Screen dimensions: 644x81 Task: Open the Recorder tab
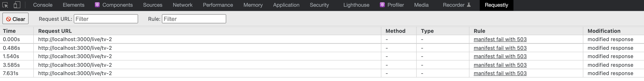pos(457,5)
